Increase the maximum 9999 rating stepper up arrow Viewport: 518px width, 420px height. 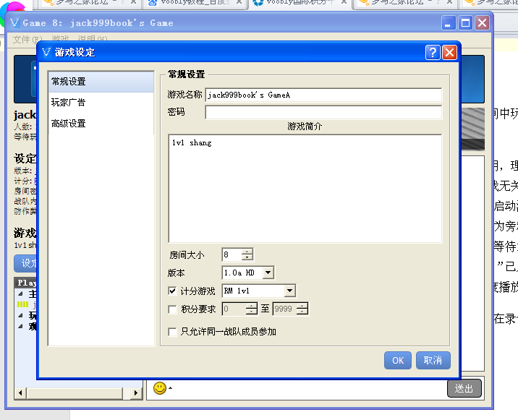302,306
